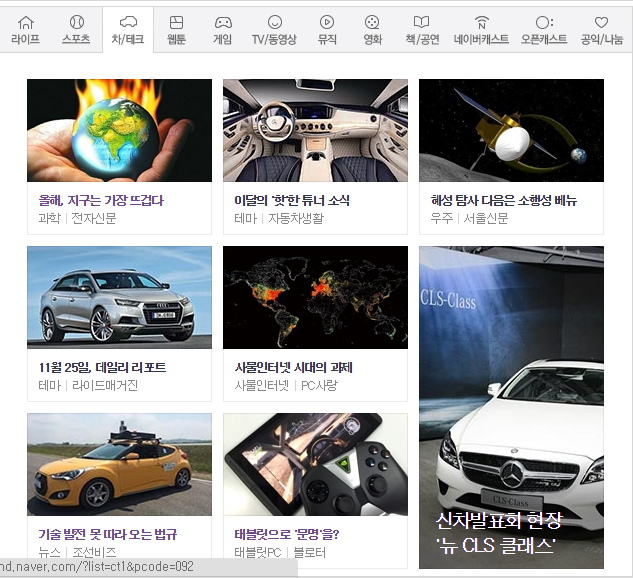Click the webtoon icon above 웹툰
The image size is (633, 578).
click(176, 22)
